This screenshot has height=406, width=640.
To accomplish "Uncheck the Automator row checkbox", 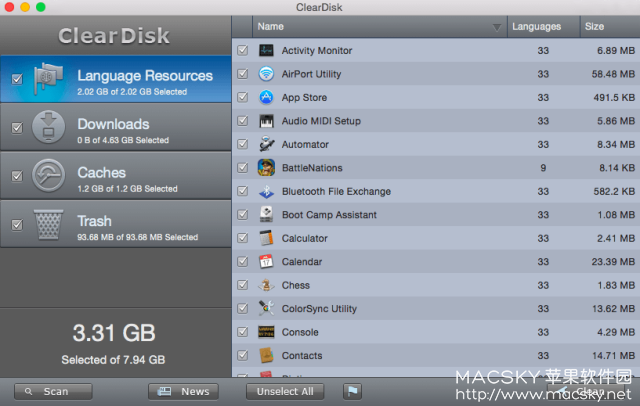I will [242, 144].
